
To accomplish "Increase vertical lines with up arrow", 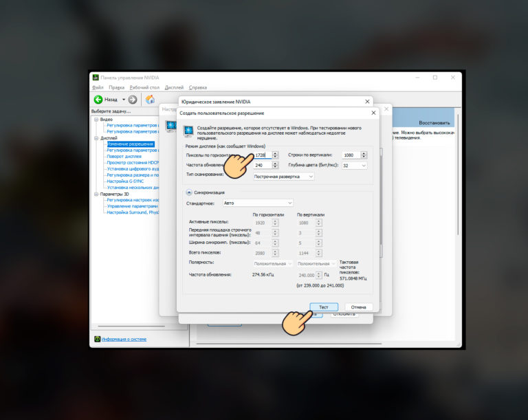I will click(364, 153).
